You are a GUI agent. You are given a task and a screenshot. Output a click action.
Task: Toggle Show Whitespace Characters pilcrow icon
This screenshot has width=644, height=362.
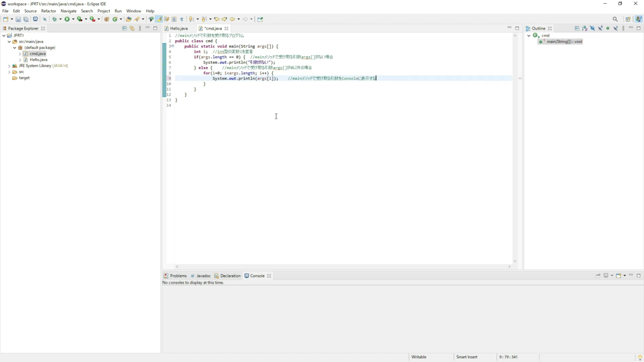(x=181, y=19)
